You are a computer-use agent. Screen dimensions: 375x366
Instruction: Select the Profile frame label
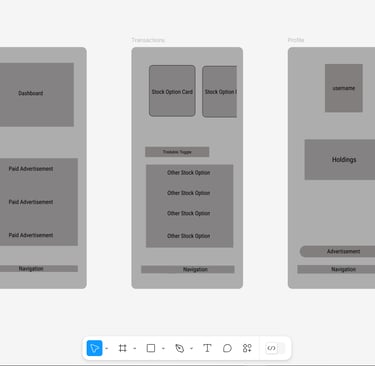point(296,40)
